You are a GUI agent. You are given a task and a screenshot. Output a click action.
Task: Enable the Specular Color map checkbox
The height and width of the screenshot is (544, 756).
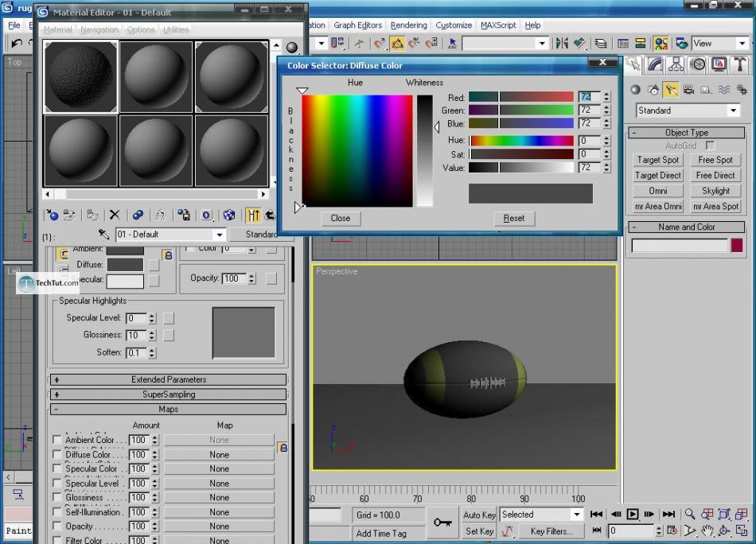[57, 468]
